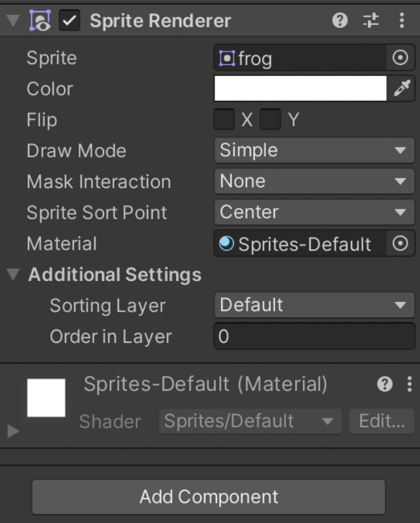
Task: Pick color with the eyedropper tool
Action: [402, 89]
